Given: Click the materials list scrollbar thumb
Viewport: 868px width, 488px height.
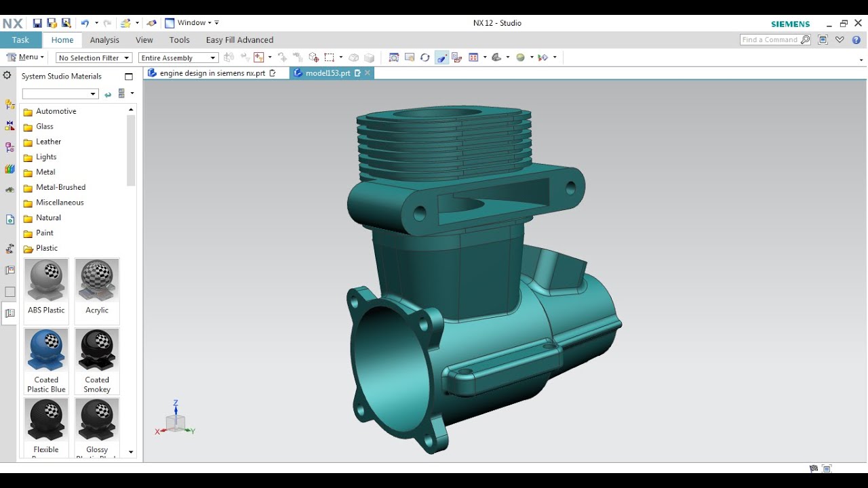Looking at the screenshot, I should [x=131, y=150].
